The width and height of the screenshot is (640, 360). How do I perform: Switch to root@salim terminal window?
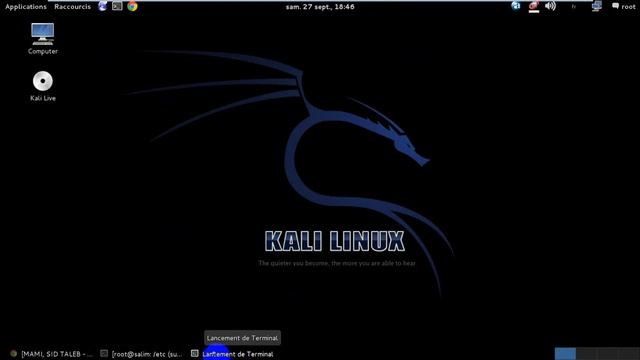(142, 354)
